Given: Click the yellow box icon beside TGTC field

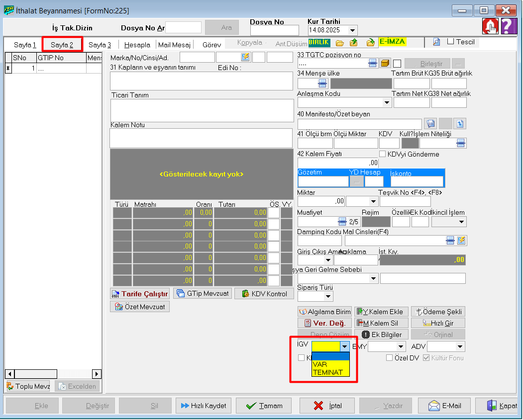Looking at the screenshot, I should click(x=385, y=63).
